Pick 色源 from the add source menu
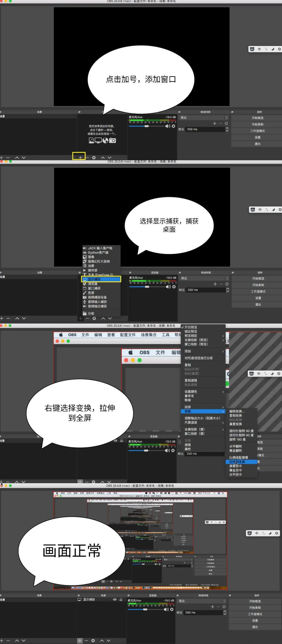This screenshot has height=644, width=282. pyautogui.click(x=91, y=293)
